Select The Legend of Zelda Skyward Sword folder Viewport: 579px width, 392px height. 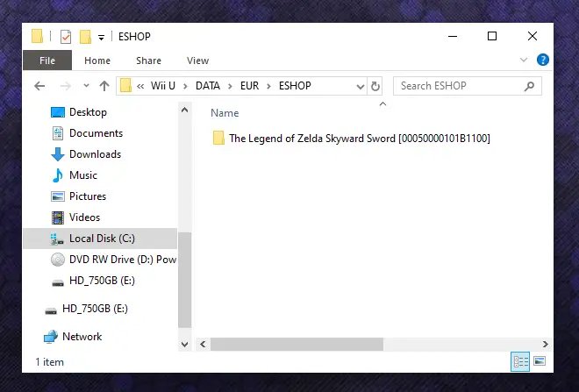[360, 139]
